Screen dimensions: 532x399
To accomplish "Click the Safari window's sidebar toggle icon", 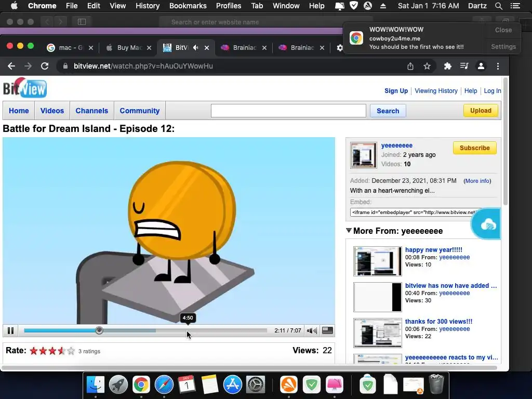I will click(x=82, y=22).
